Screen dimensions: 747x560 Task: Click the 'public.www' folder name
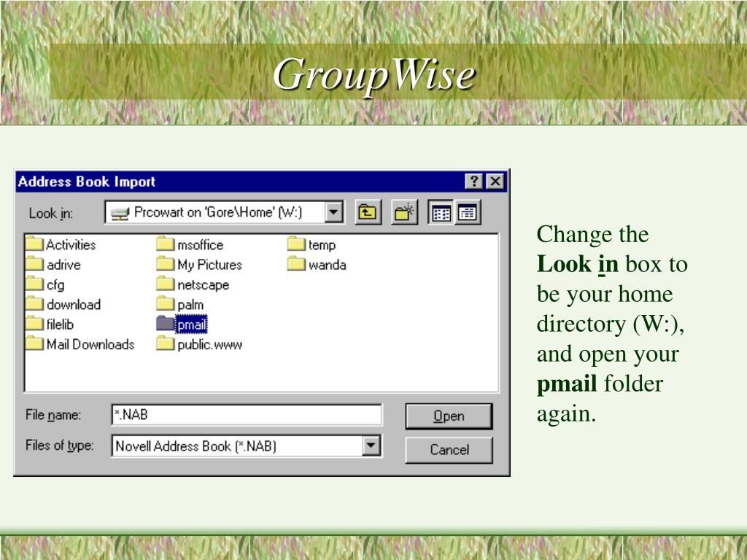pos(209,345)
